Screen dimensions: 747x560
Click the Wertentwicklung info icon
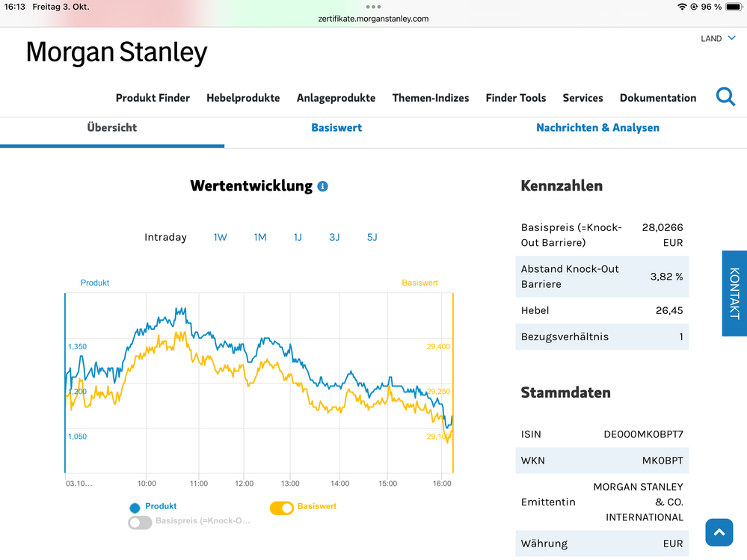click(x=322, y=186)
